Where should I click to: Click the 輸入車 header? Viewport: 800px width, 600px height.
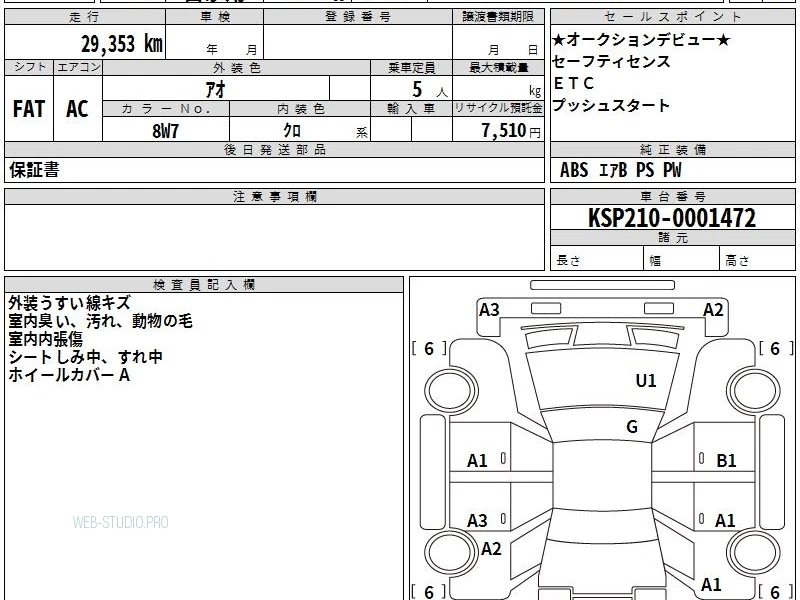coord(411,109)
